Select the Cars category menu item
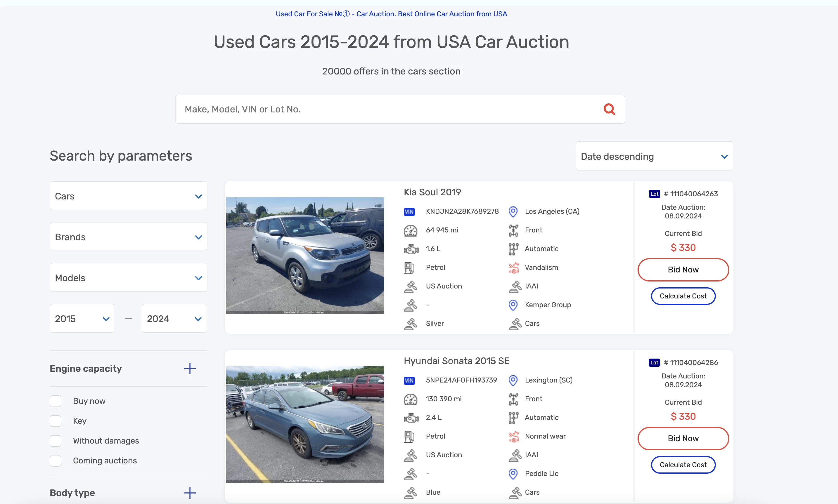838x504 pixels. (x=127, y=196)
